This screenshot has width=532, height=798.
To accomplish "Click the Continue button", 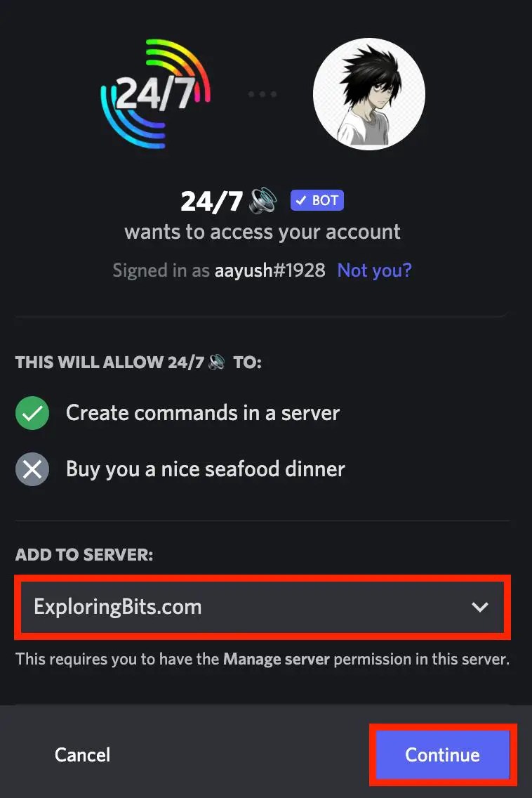I will [442, 754].
